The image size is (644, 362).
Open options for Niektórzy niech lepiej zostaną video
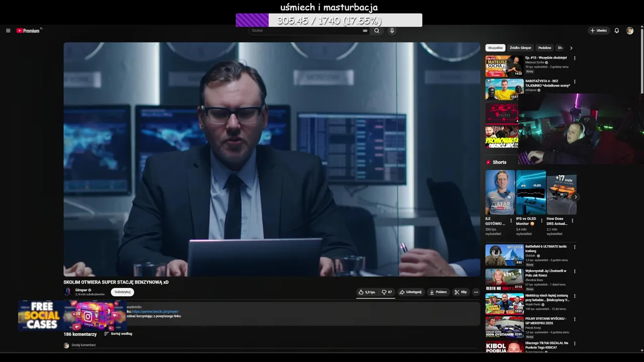575,296
